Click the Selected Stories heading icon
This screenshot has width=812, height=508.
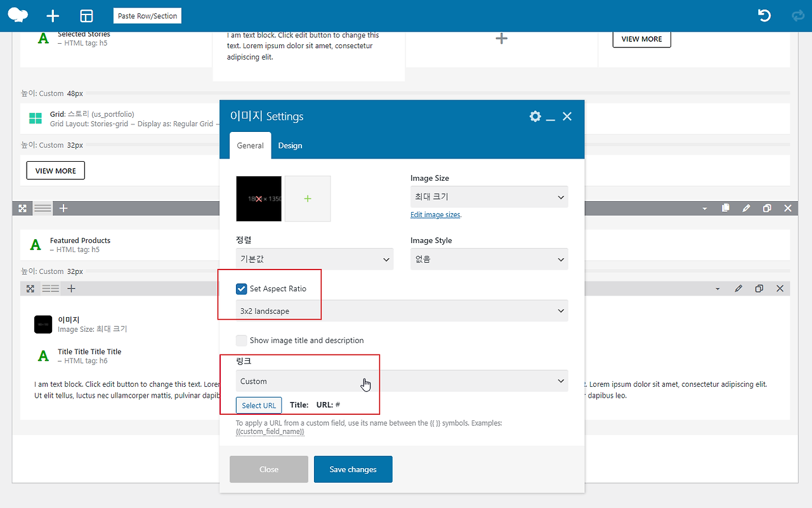(x=43, y=38)
